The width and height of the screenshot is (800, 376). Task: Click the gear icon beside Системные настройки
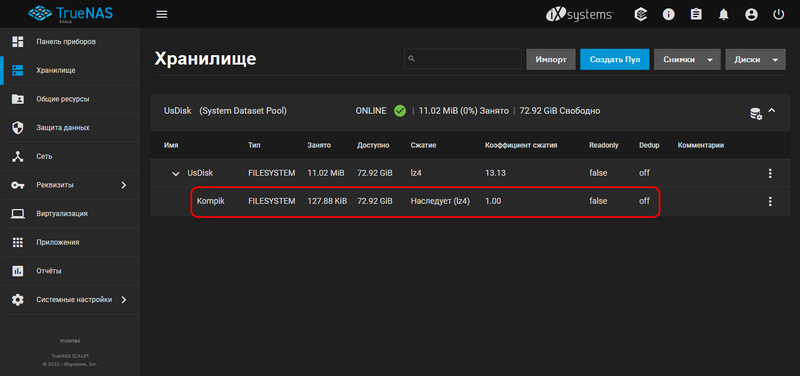click(18, 299)
